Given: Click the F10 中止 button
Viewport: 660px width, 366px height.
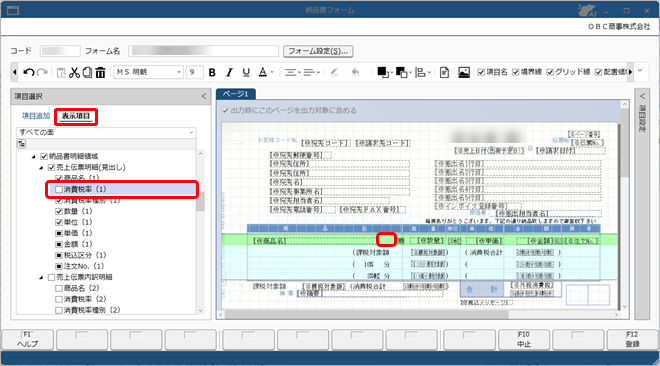Looking at the screenshot, I should pyautogui.click(x=524, y=339).
